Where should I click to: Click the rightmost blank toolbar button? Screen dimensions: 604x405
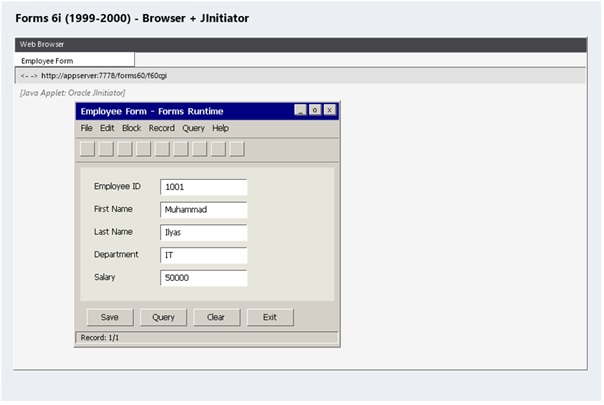coord(237,149)
